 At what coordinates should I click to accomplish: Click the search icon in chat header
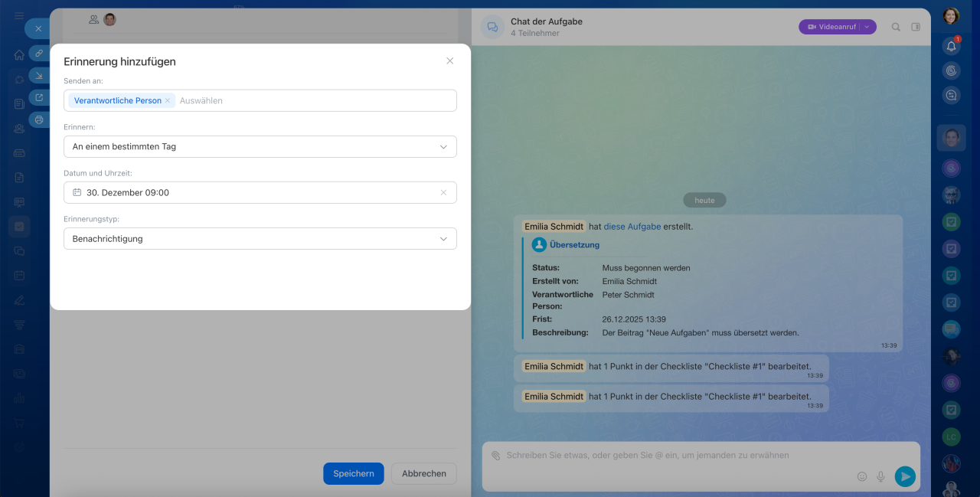point(896,27)
